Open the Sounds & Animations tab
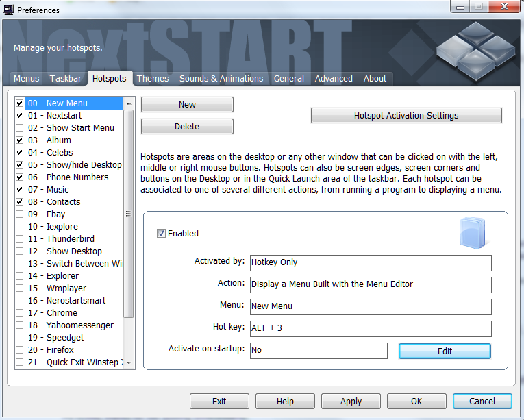Screen dimensions: 524x420 click(x=221, y=79)
